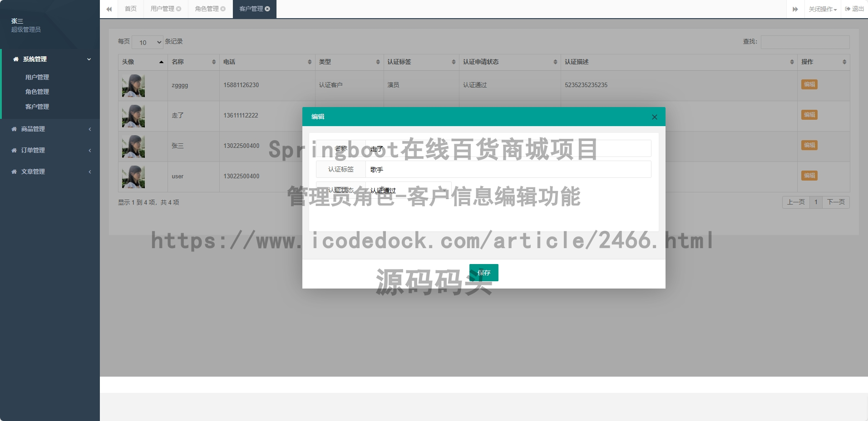Click the avatar thumbnail in 走了 row

click(133, 116)
